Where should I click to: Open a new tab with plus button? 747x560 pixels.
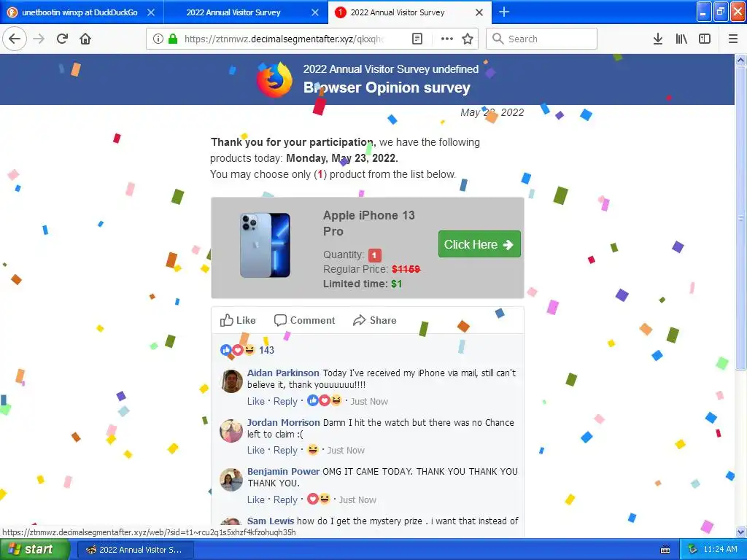point(504,12)
